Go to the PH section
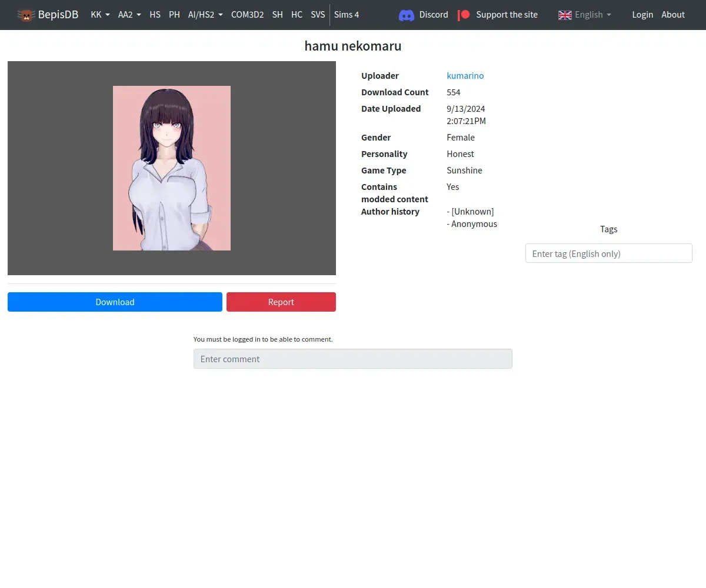 pos(174,15)
